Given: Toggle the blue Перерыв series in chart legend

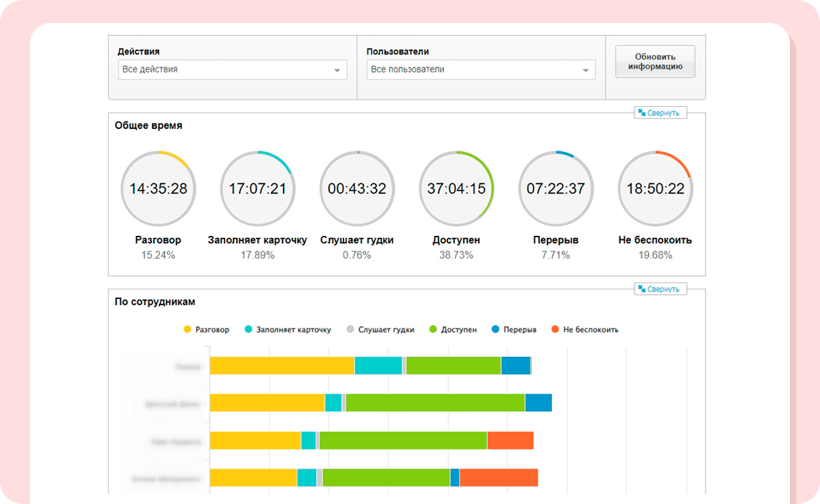Looking at the screenshot, I should [x=514, y=329].
